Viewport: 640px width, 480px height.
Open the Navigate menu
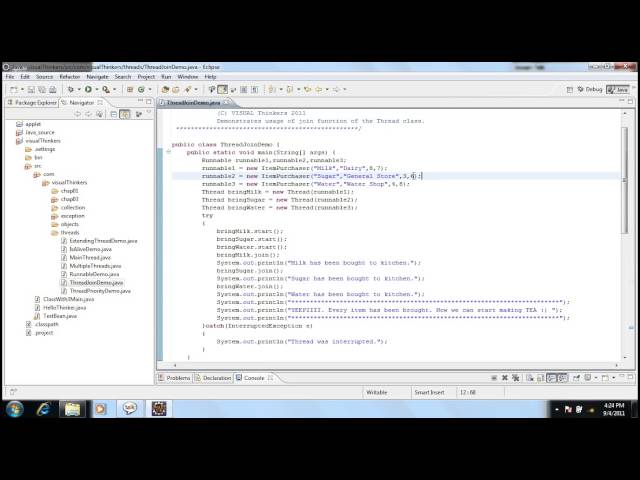pos(98,77)
